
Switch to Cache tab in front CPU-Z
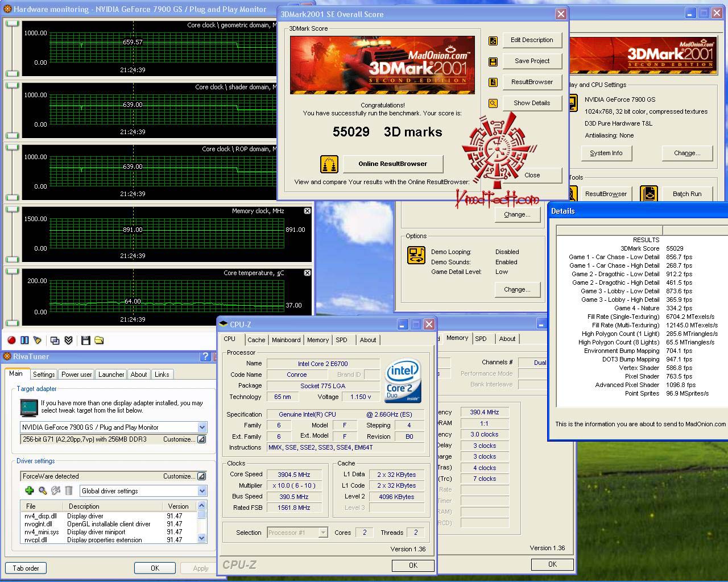[256, 340]
